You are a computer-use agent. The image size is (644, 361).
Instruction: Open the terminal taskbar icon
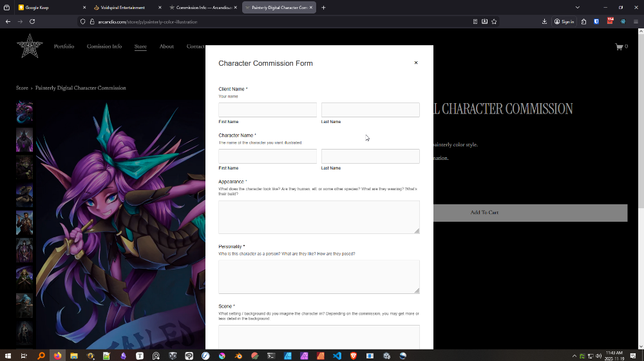click(271, 356)
